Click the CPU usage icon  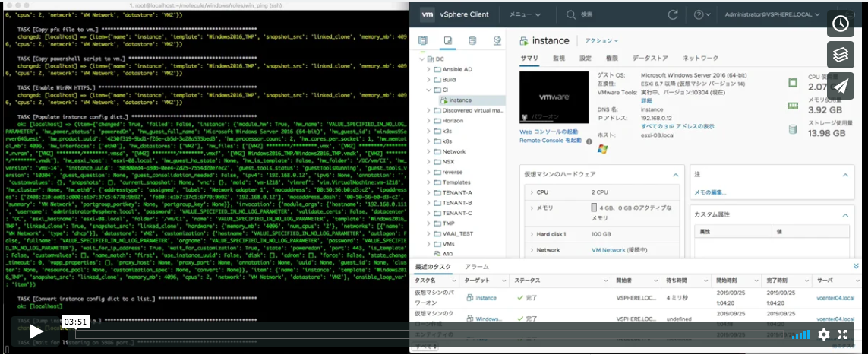tap(793, 83)
